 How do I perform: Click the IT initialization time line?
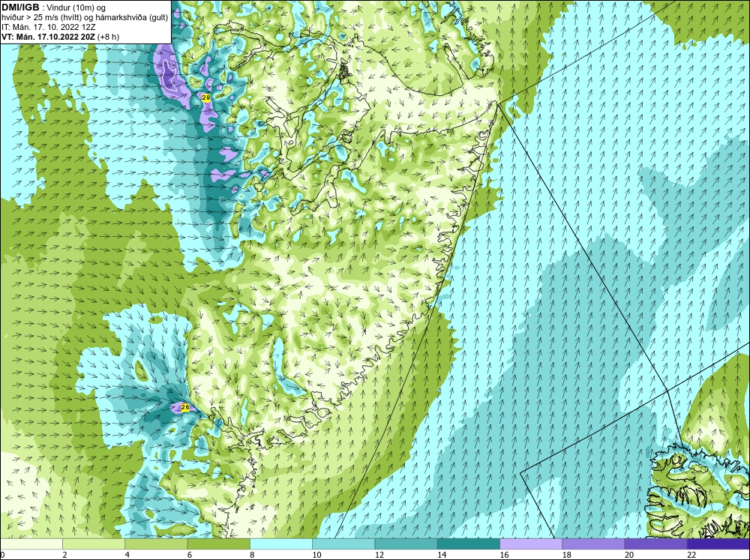tap(49, 27)
